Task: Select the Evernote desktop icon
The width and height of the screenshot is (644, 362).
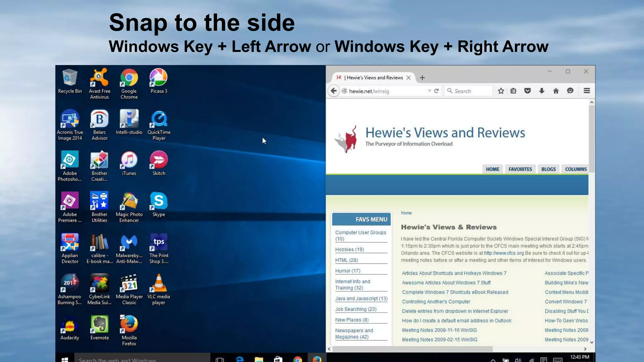Action: click(x=99, y=328)
